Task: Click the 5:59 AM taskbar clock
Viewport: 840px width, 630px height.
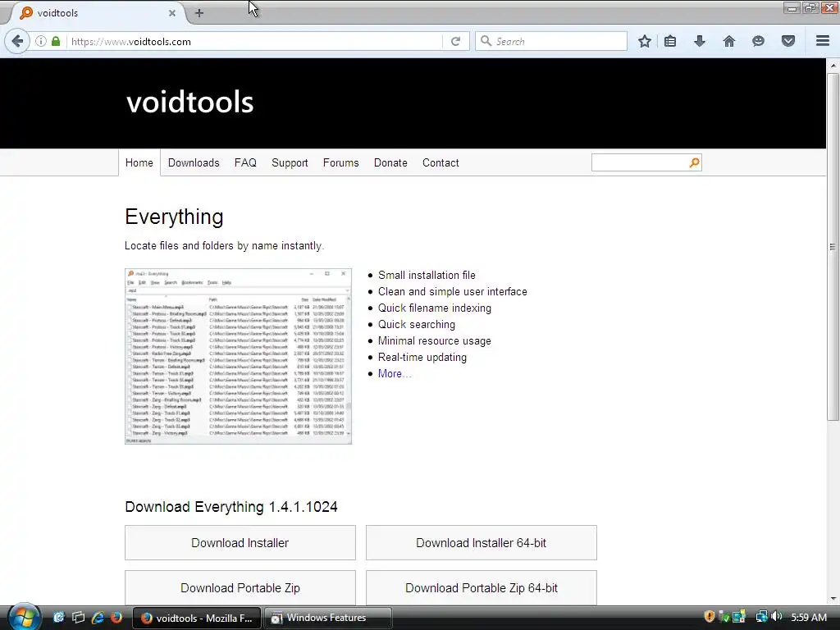Action: [809, 617]
